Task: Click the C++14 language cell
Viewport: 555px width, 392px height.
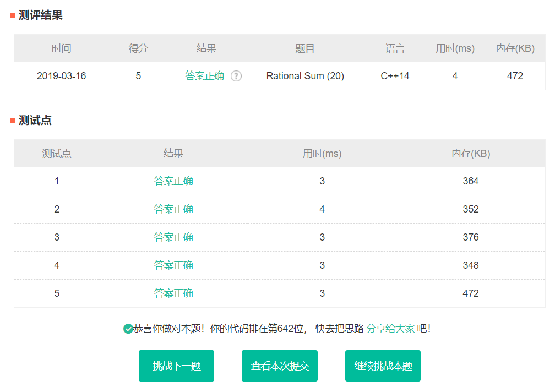Action: click(395, 76)
